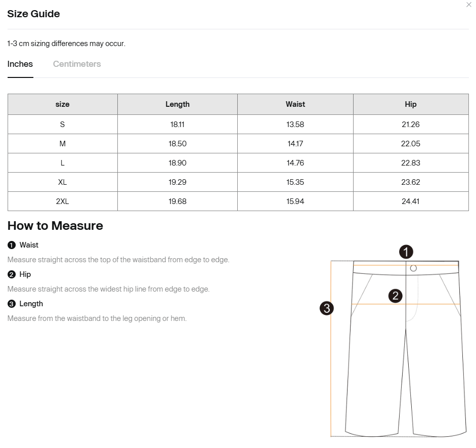Click the Waist bullet icon in instructions
This screenshot has height=448, width=476.
12,245
